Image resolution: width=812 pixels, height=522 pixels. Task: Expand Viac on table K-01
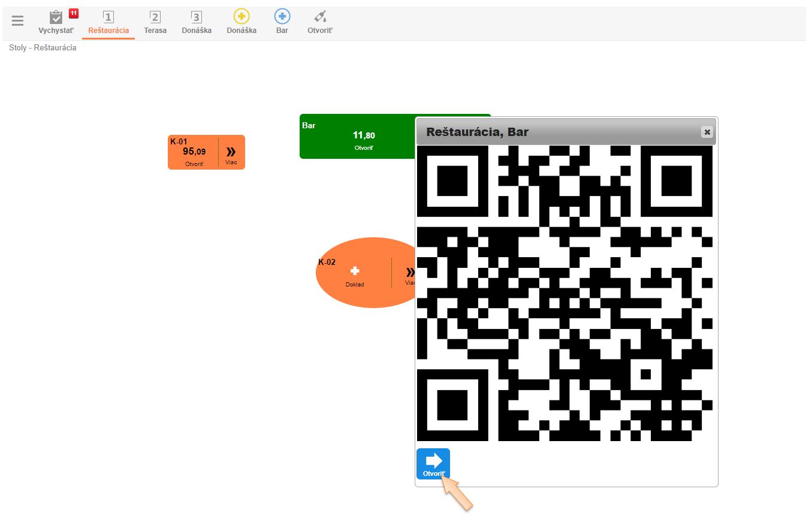point(231,153)
